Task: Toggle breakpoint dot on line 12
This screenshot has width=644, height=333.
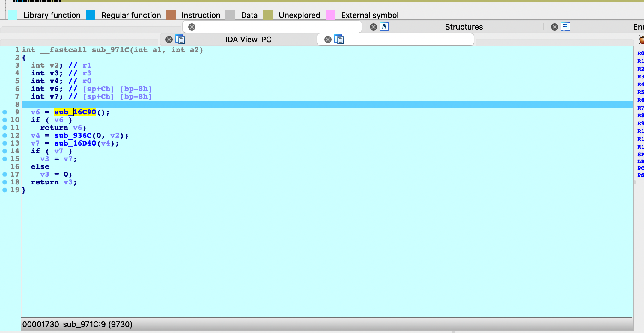Action: tap(5, 135)
